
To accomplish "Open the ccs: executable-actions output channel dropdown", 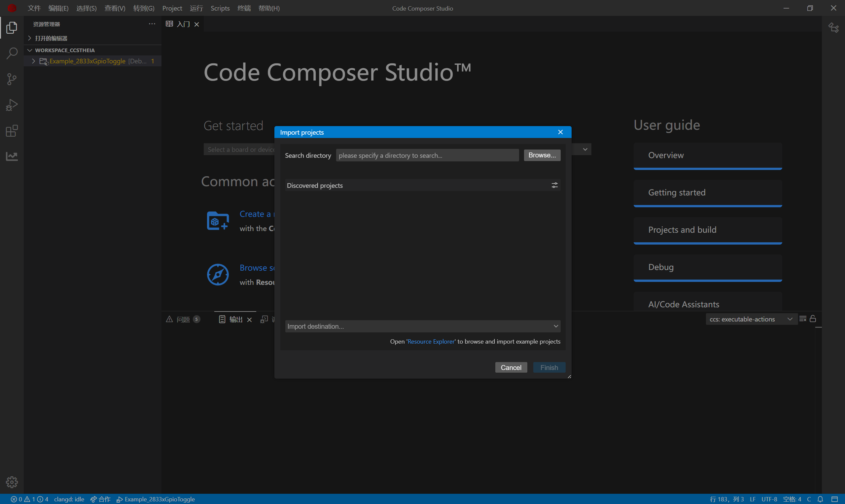I will [751, 319].
